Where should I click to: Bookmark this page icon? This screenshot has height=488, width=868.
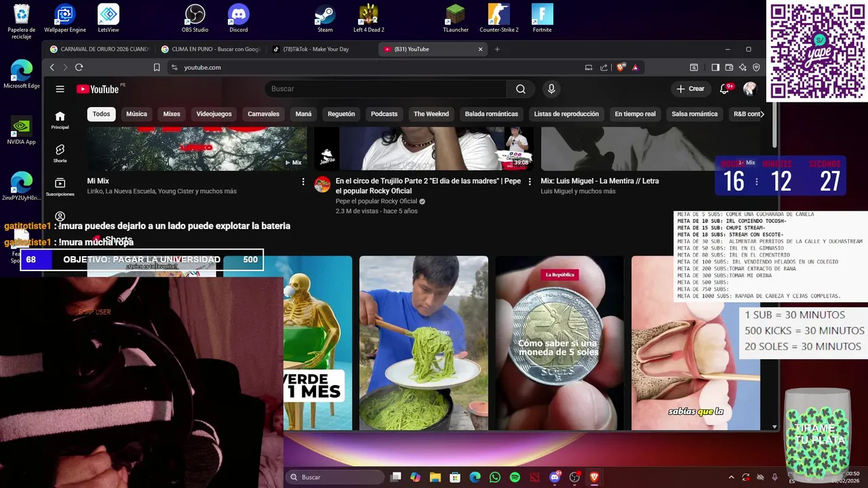click(157, 67)
